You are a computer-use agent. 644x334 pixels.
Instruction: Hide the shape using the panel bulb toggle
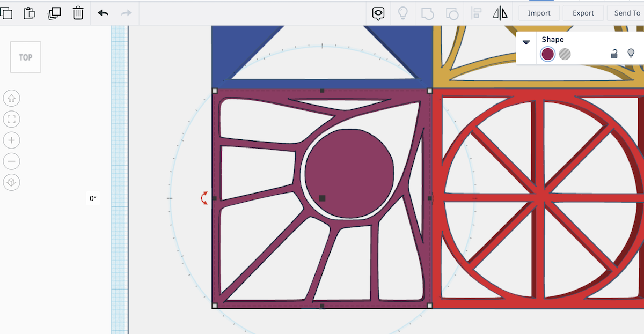click(x=631, y=53)
